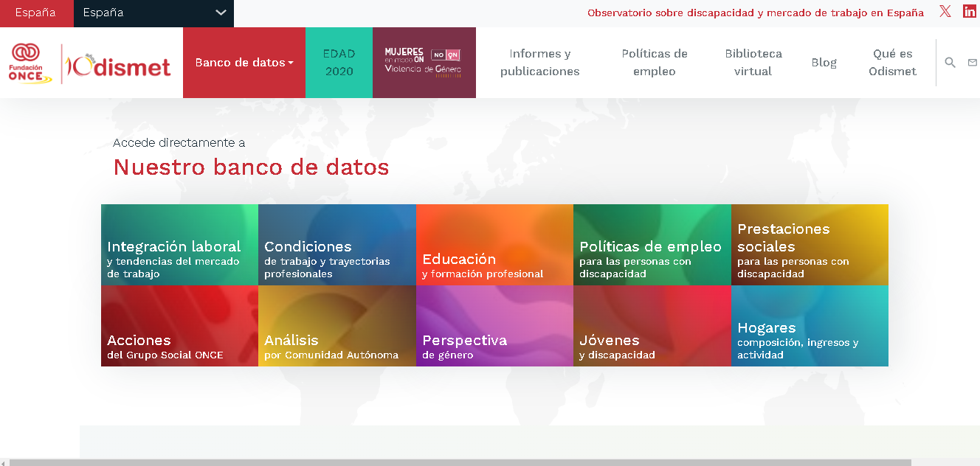The width and height of the screenshot is (980, 466).
Task: Open the X (Twitter) profile icon
Action: pyautogui.click(x=945, y=12)
